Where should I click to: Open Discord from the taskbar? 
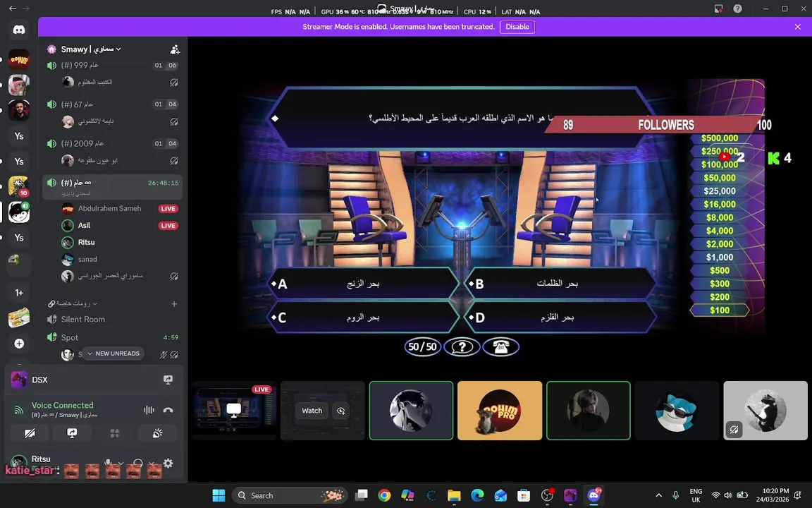pos(593,495)
